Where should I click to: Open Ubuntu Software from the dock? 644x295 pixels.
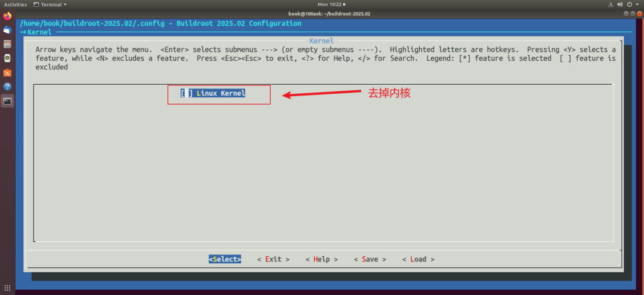click(7, 72)
